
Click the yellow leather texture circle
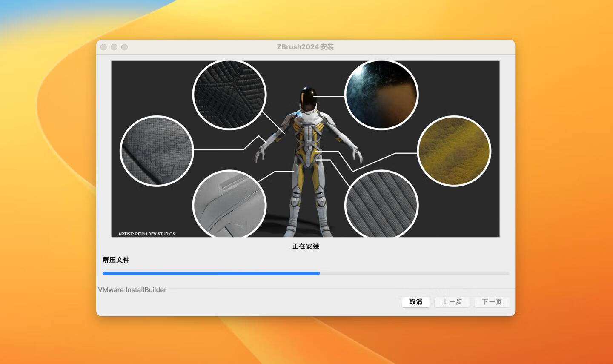pyautogui.click(x=454, y=151)
